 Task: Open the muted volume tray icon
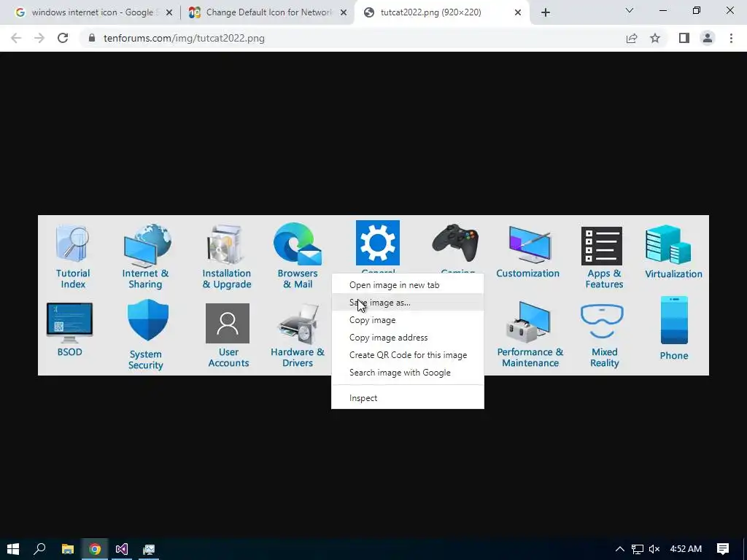[654, 549]
